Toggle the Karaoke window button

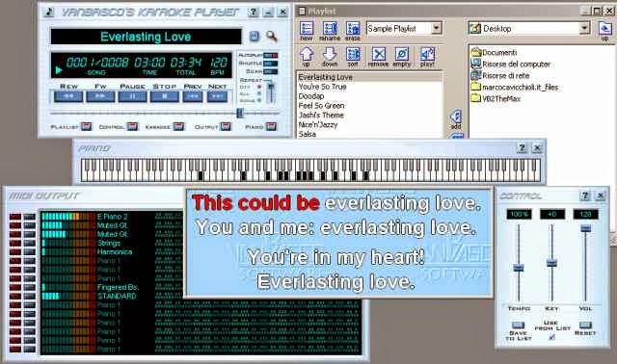(x=179, y=126)
